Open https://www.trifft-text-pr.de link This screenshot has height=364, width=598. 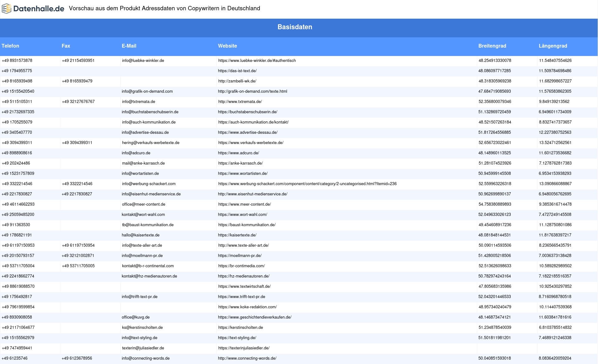tap(242, 297)
